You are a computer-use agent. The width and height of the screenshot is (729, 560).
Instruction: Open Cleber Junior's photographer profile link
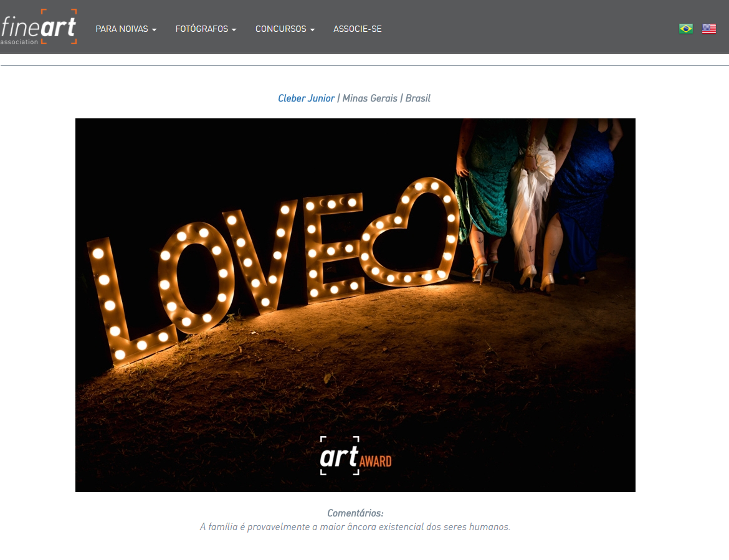click(x=306, y=98)
